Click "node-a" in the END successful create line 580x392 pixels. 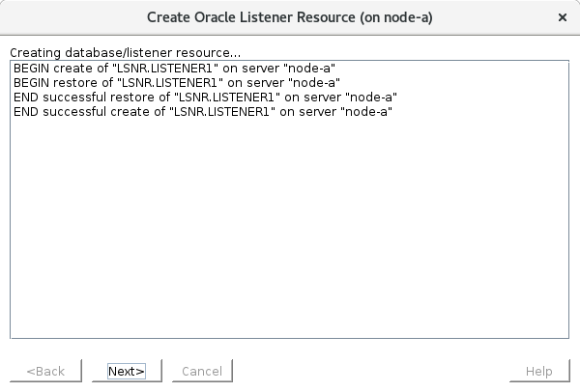pyautogui.click(x=369, y=112)
